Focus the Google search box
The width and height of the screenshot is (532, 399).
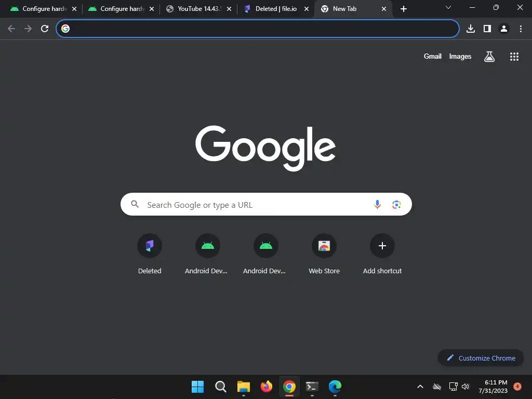266,204
